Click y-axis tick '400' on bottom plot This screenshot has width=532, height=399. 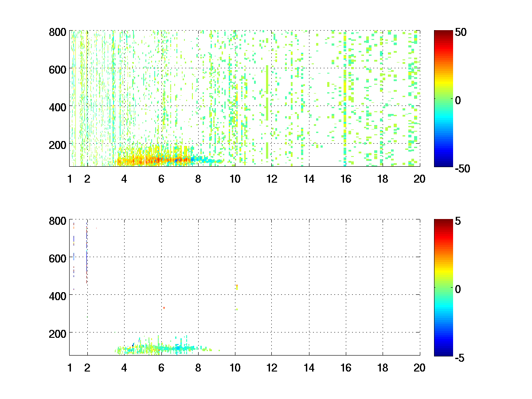(58, 295)
